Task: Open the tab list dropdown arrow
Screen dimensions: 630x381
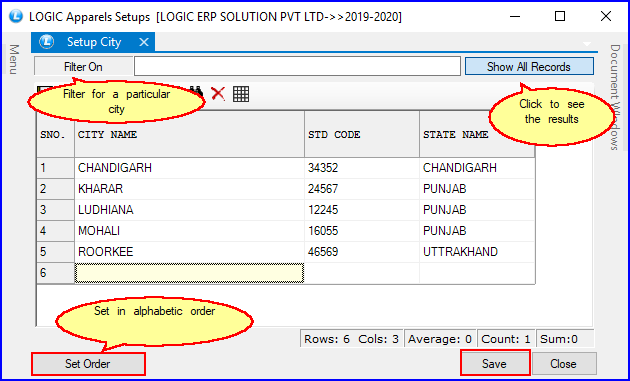Action: point(587,44)
